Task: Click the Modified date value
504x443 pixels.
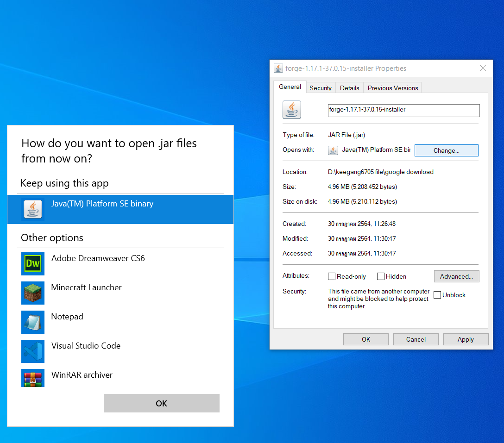Action: (362, 238)
